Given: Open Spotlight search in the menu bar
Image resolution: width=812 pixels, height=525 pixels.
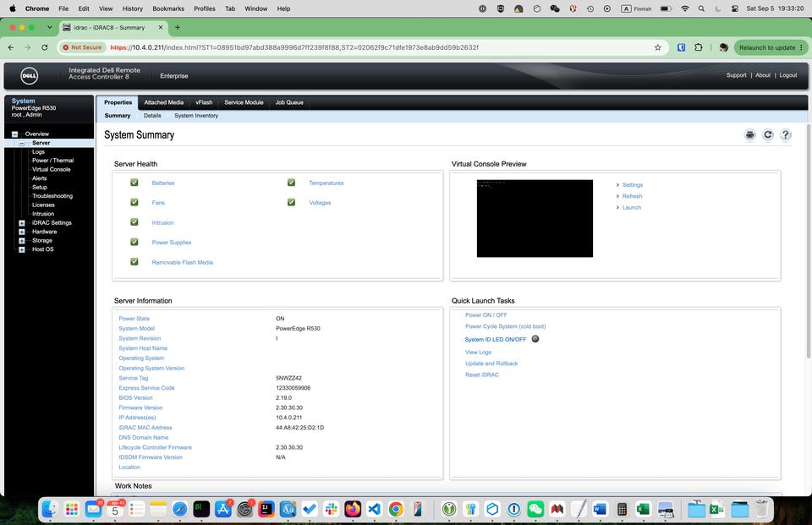Looking at the screenshot, I should pos(701,8).
